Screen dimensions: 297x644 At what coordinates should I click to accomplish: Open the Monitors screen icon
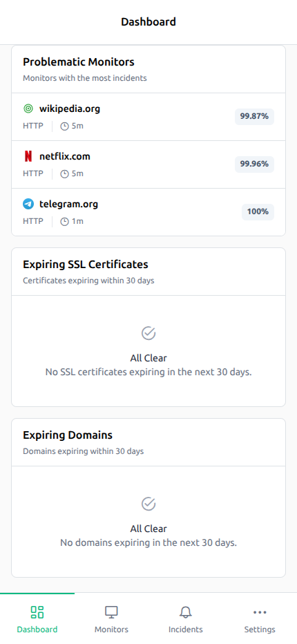(x=111, y=612)
